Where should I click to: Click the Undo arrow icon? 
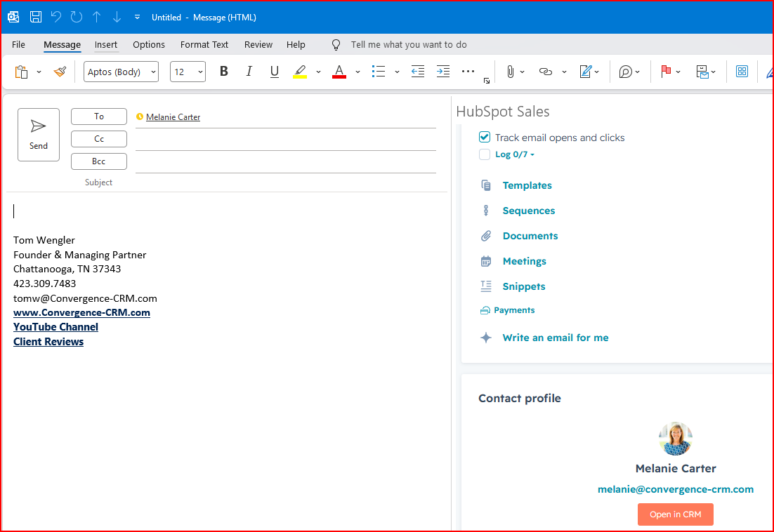click(x=55, y=17)
